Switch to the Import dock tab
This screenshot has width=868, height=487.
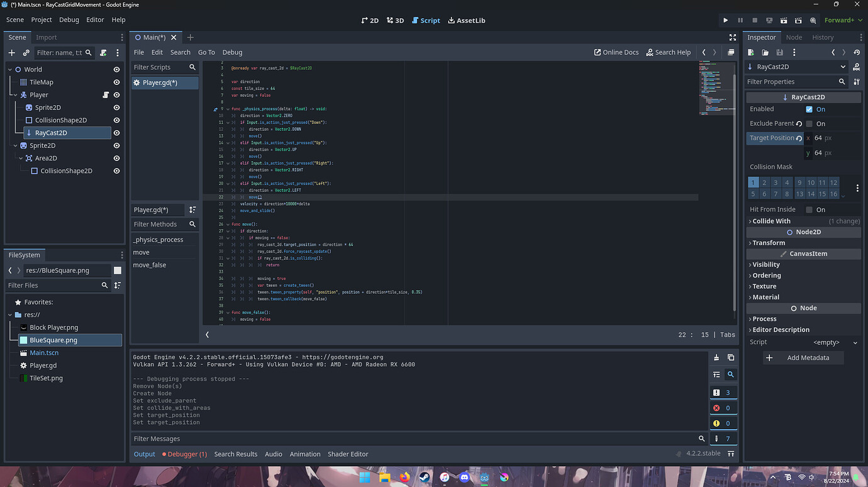point(47,38)
